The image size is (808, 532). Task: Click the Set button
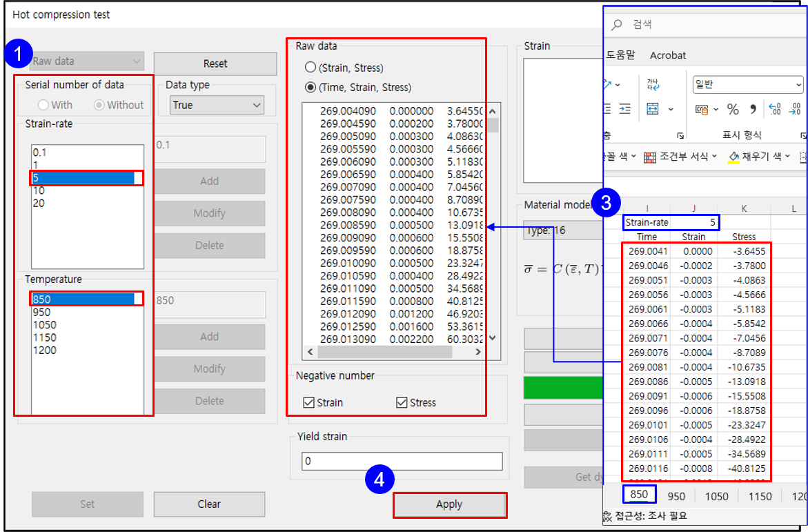point(87,504)
